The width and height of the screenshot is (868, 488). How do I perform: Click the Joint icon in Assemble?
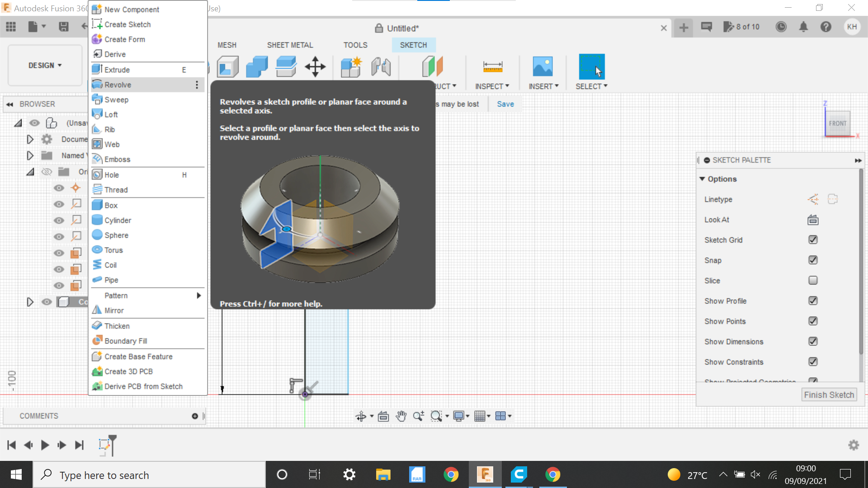coord(381,67)
